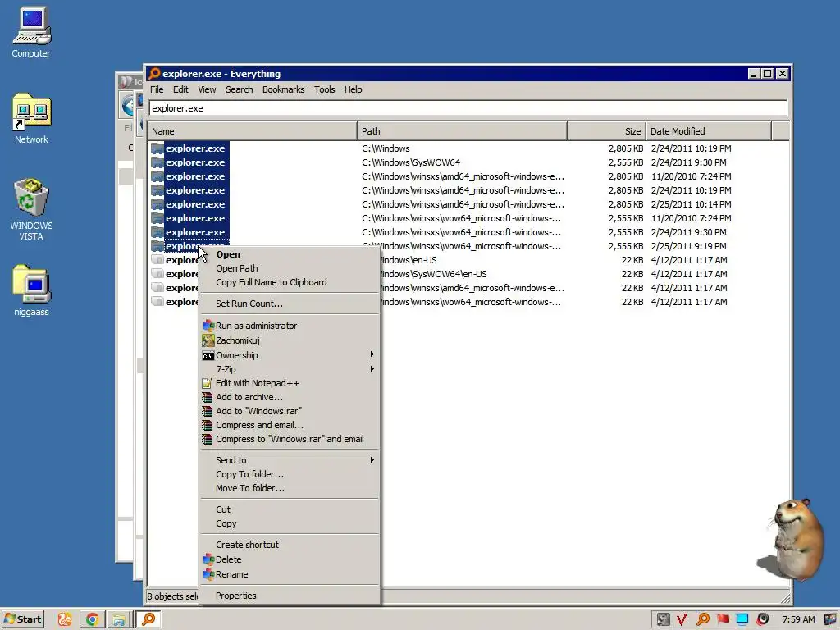840x630 pixels.
Task: Click the taskbar clock showing 7:59 AM
Action: [798, 619]
